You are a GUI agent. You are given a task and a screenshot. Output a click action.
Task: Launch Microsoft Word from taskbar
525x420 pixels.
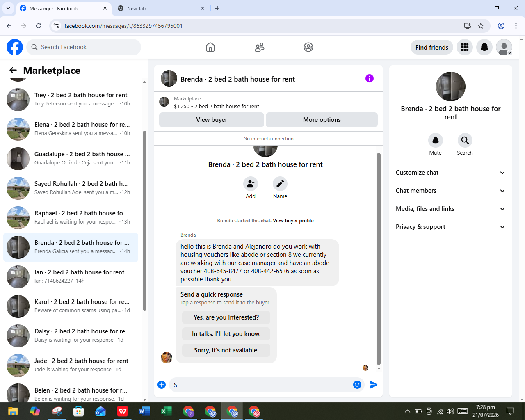pyautogui.click(x=144, y=411)
